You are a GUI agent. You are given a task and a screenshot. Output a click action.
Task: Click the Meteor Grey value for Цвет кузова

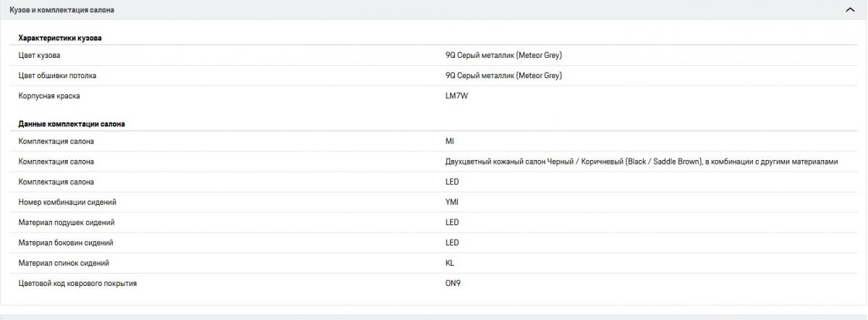[x=503, y=55]
